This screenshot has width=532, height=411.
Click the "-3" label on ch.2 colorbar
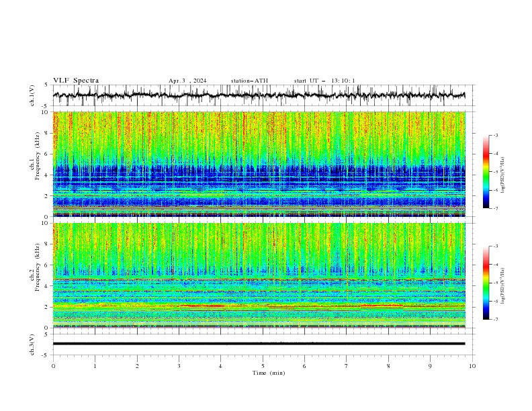pos(496,246)
